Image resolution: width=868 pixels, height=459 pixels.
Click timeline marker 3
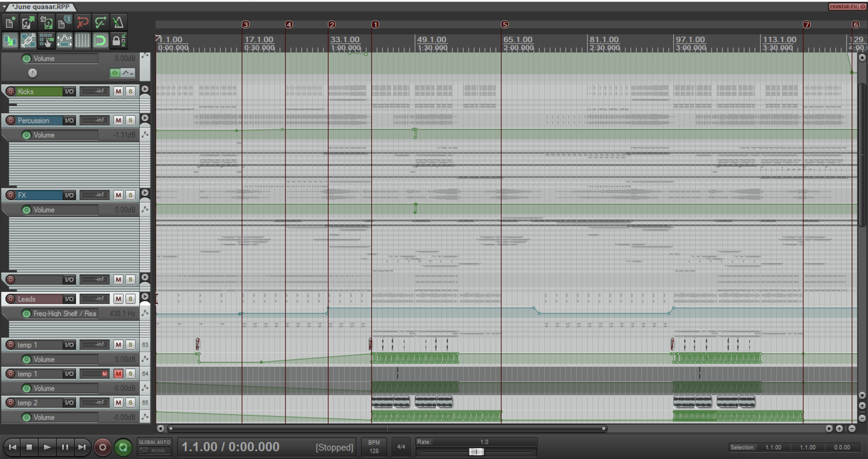tap(246, 25)
